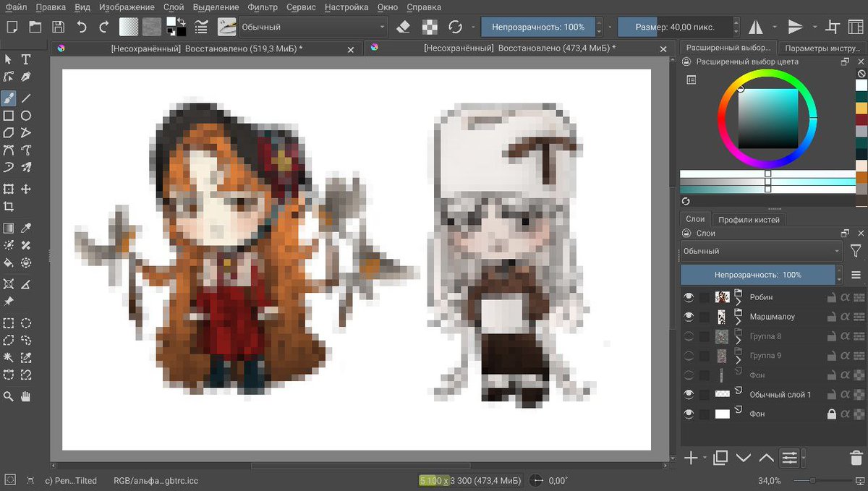
Task: Select the Gradient tool in toolbox
Action: [9, 227]
